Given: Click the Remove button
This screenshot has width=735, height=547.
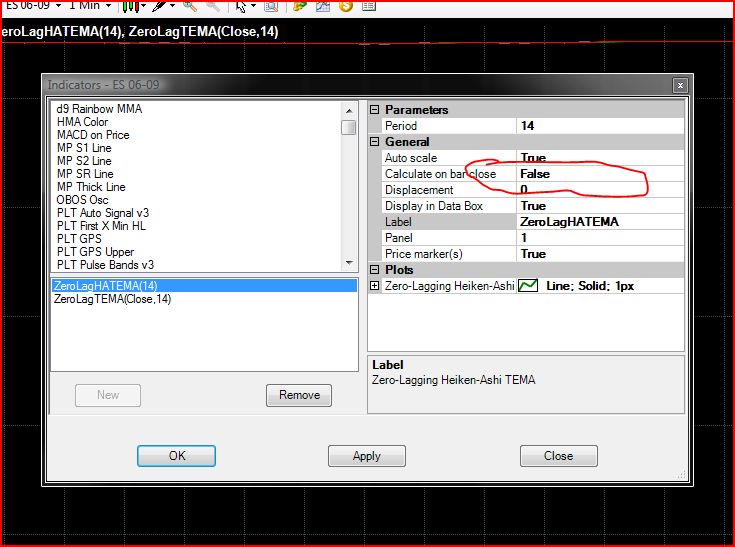Looking at the screenshot, I should point(299,395).
